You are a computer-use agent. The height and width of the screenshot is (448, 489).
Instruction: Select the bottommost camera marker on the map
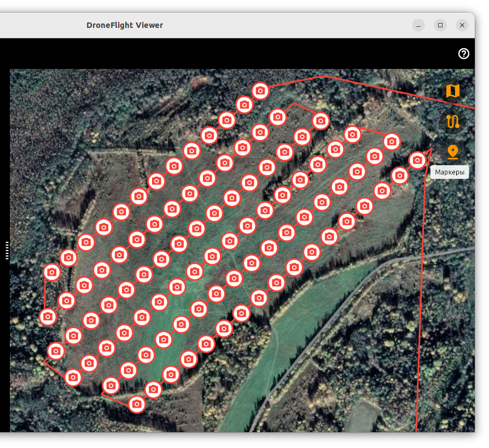(137, 404)
